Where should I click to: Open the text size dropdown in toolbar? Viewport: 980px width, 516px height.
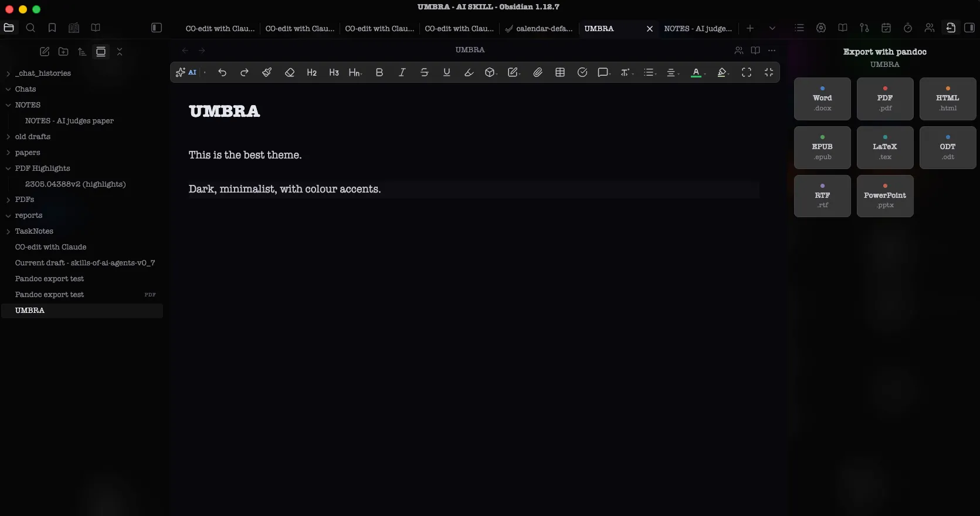[x=627, y=72]
